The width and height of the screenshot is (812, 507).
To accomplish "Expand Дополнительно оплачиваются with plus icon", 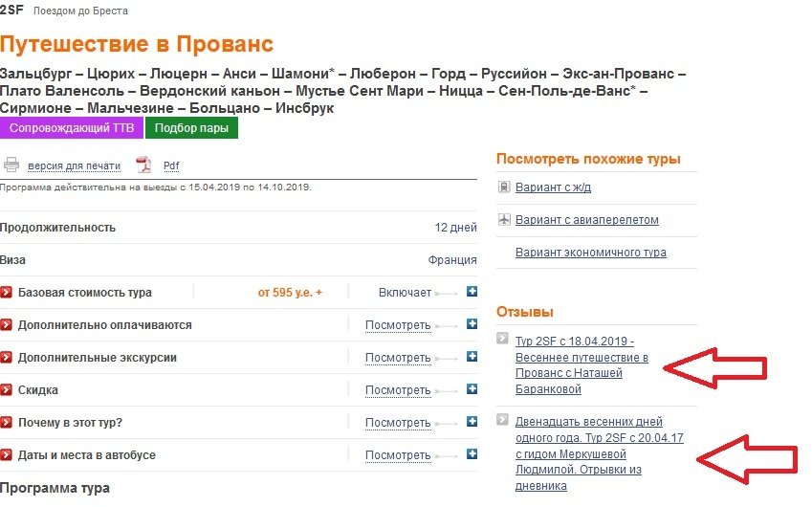I will [472, 325].
